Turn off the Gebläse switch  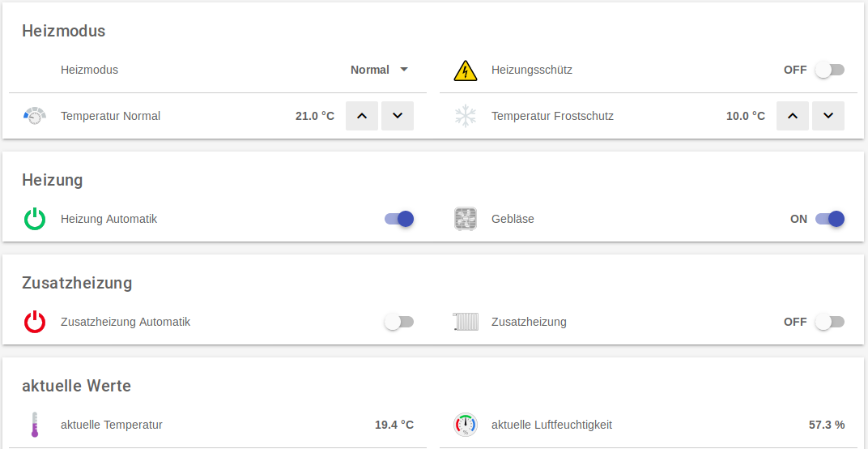pos(830,219)
